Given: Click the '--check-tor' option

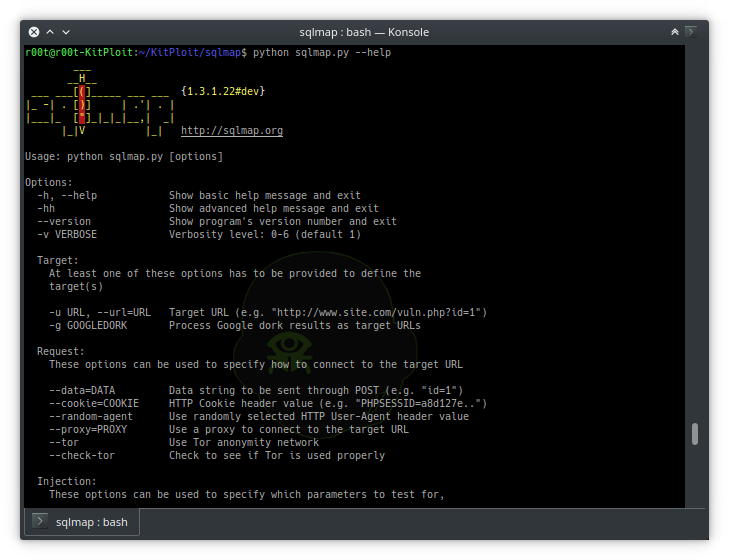Looking at the screenshot, I should (x=82, y=456).
